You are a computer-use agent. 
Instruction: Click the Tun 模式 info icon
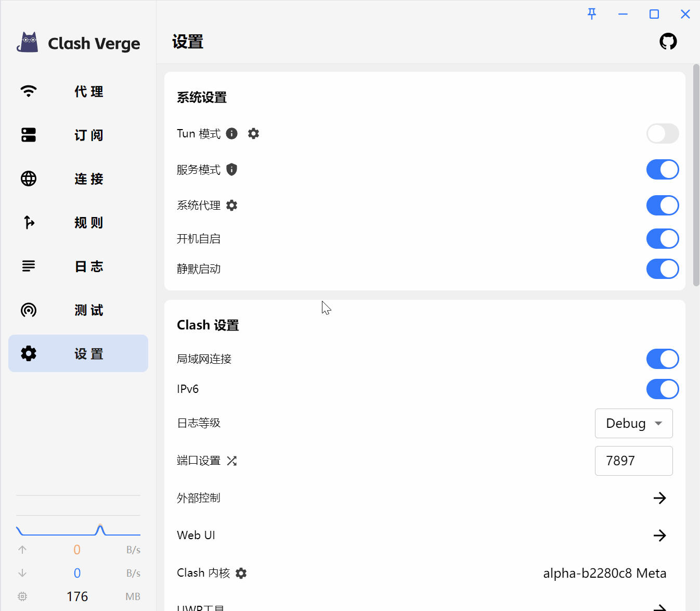pyautogui.click(x=232, y=134)
